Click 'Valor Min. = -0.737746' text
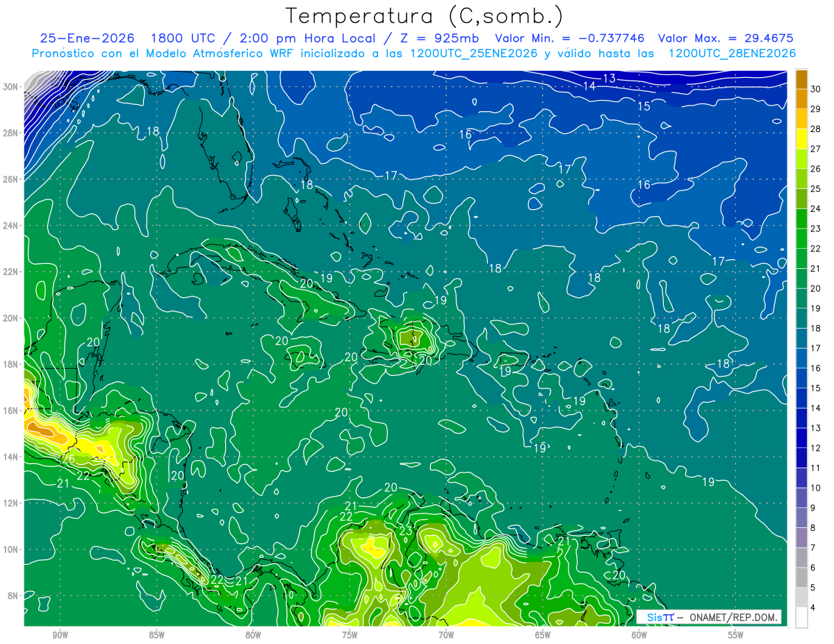 [x=570, y=38]
